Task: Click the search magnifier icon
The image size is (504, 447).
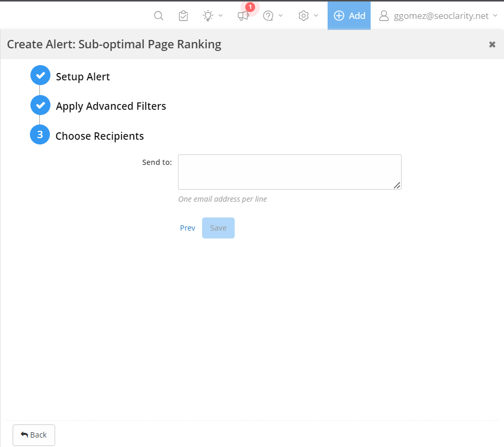Action: (x=159, y=16)
